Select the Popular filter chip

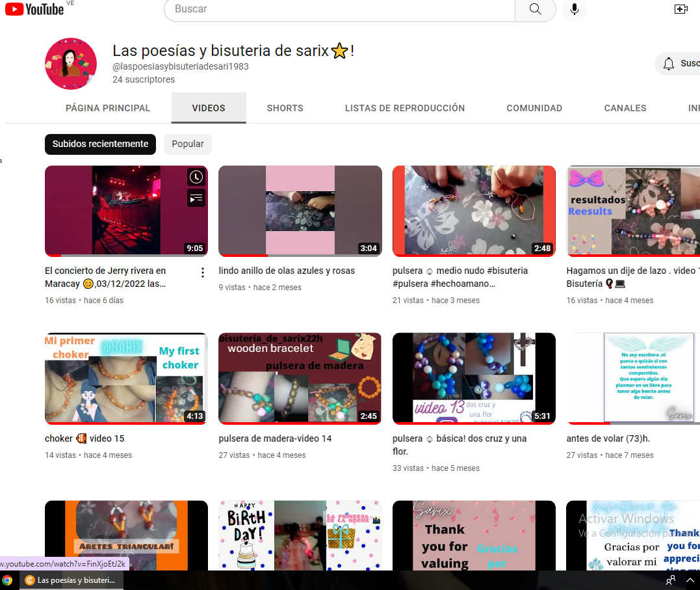[x=187, y=144]
